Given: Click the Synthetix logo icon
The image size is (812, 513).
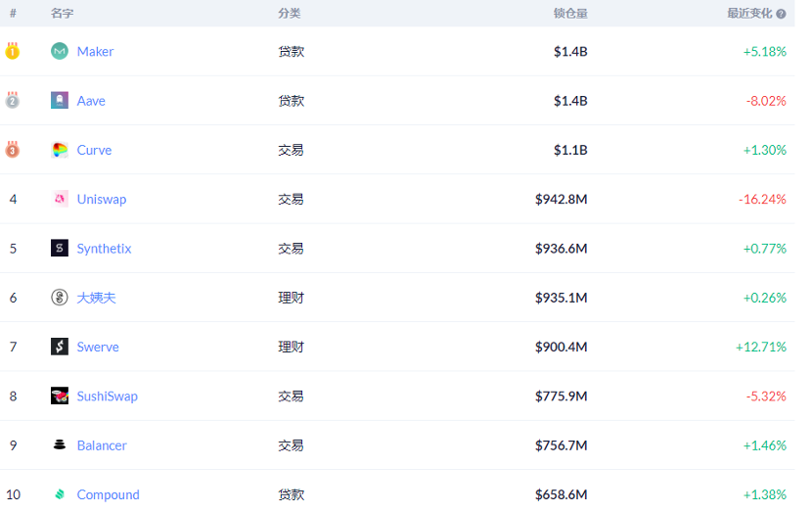Looking at the screenshot, I should [60, 249].
